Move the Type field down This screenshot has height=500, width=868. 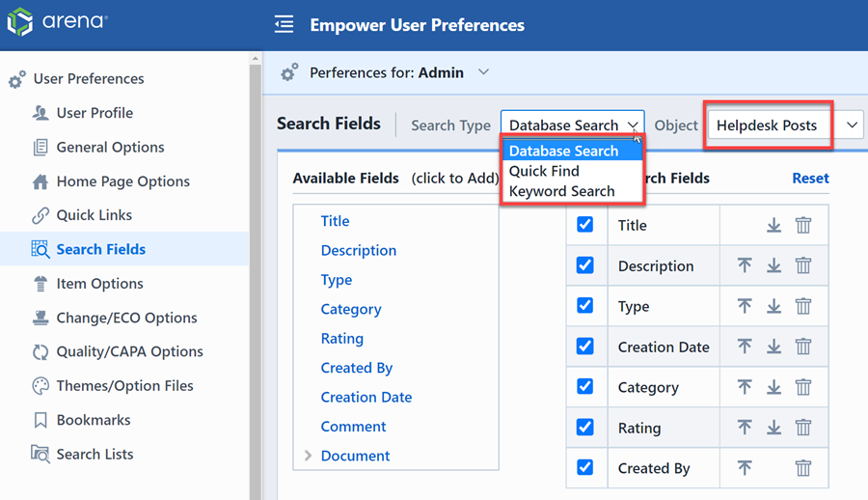tap(773, 306)
